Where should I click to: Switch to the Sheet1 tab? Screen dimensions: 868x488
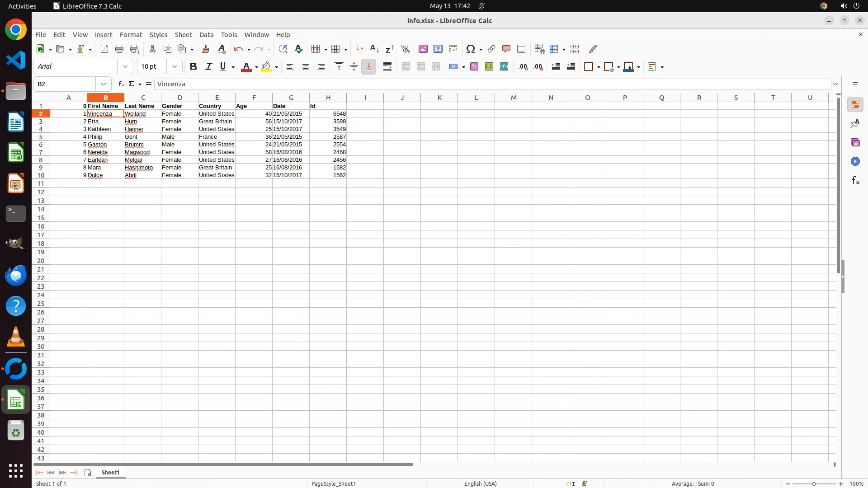coord(110,472)
